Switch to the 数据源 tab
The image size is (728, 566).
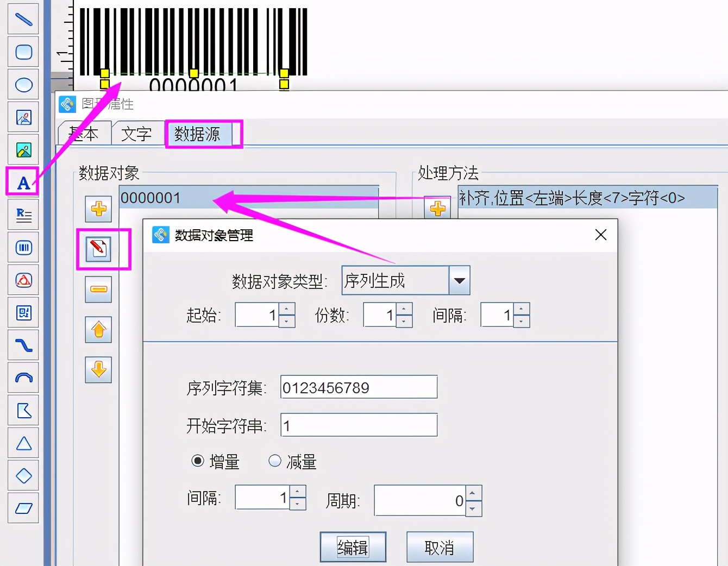[x=198, y=134]
